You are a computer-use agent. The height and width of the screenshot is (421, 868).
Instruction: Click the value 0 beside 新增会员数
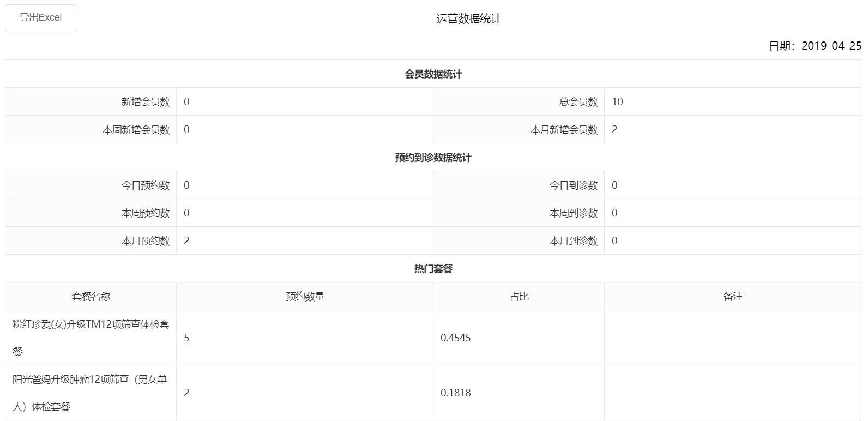[186, 102]
